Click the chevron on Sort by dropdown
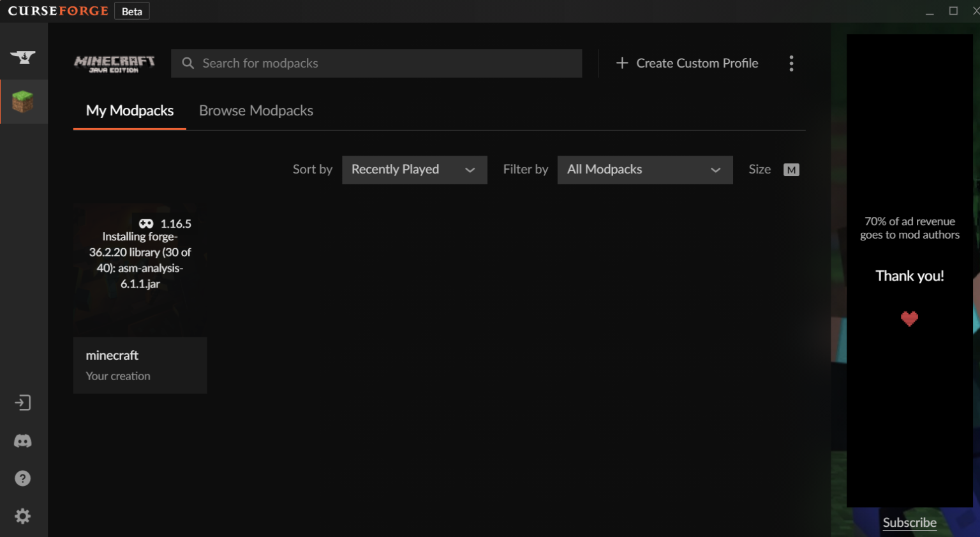 pos(470,170)
